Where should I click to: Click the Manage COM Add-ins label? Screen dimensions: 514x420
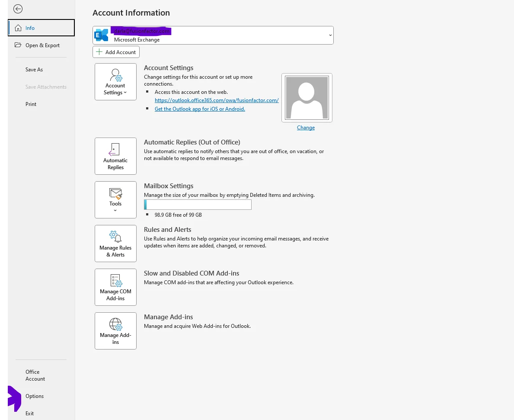click(116, 295)
